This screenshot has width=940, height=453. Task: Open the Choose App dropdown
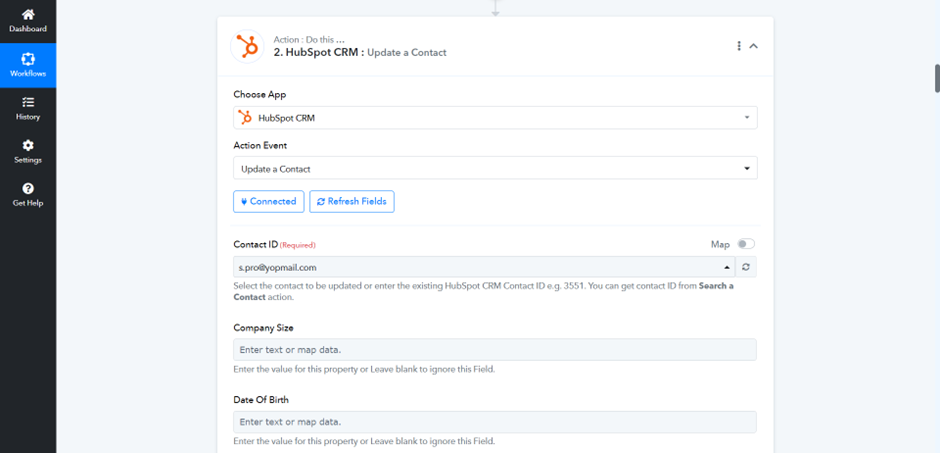495,118
